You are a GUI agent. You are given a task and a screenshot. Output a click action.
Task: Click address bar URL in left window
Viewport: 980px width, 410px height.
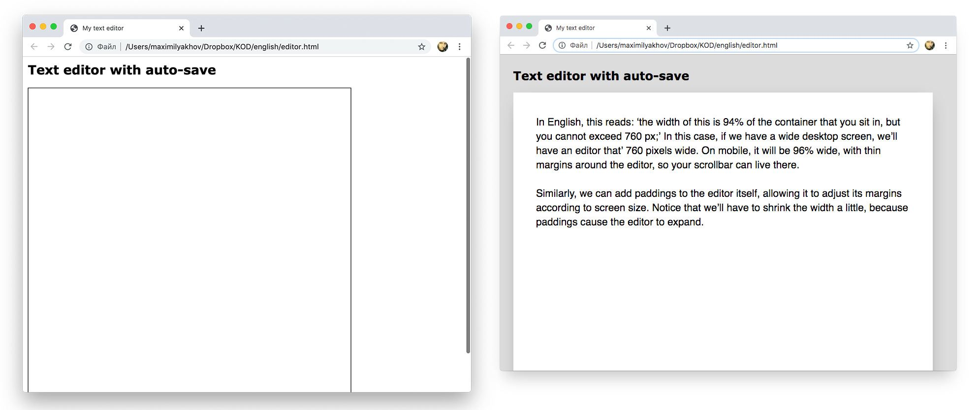tap(222, 47)
